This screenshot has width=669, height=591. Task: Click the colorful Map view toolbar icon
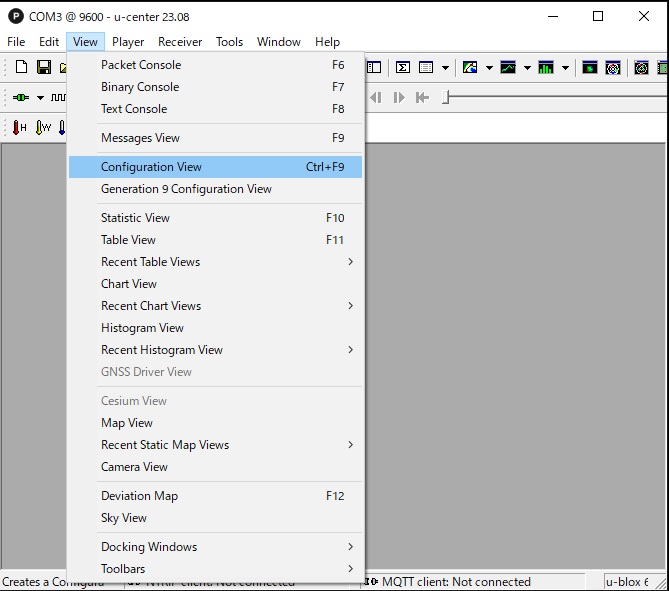(470, 67)
